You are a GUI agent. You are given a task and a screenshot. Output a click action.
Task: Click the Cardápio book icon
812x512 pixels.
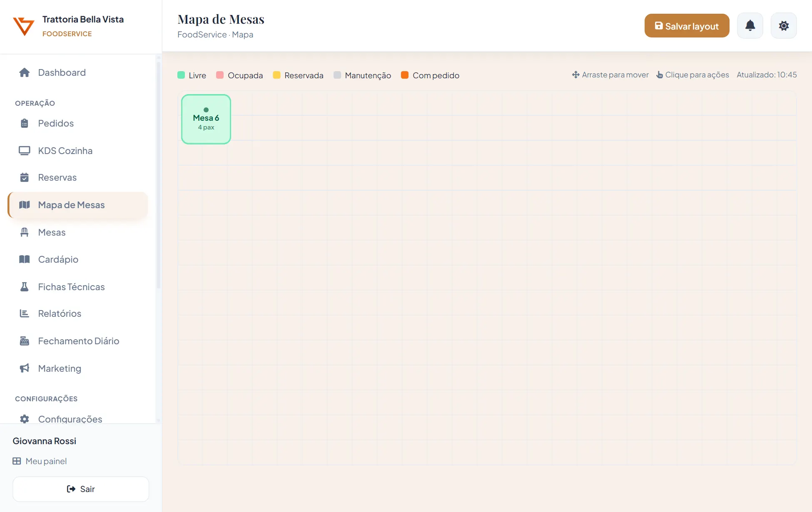point(25,259)
